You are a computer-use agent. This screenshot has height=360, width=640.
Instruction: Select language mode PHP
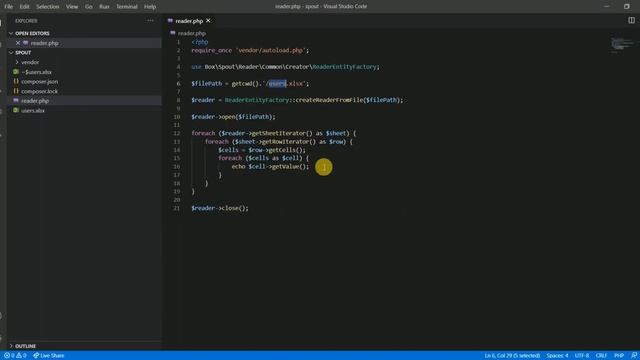pyautogui.click(x=619, y=356)
